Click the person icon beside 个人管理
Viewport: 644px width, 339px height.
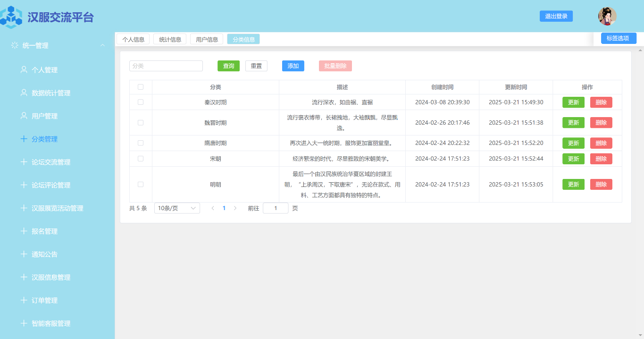pos(24,70)
